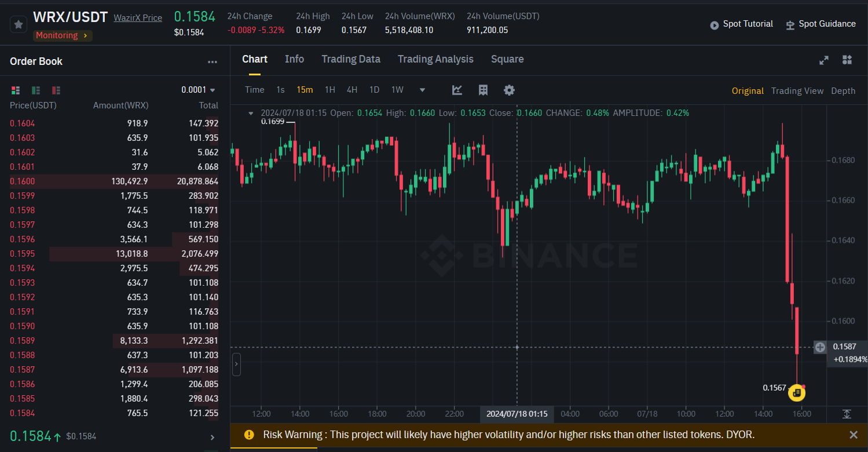The image size is (868, 452).
Task: Select the 15m interval
Action: [x=305, y=90]
